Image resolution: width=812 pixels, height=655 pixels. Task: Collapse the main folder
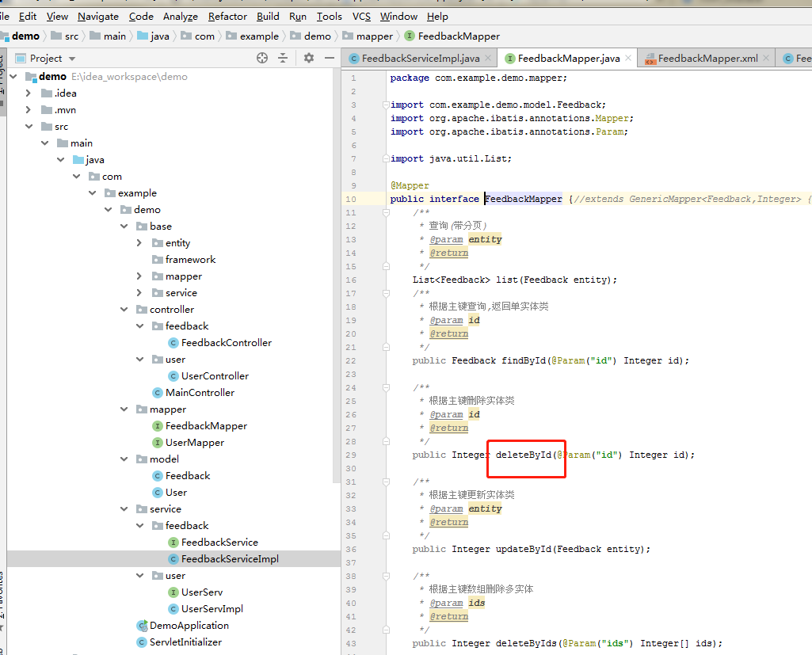click(x=45, y=143)
